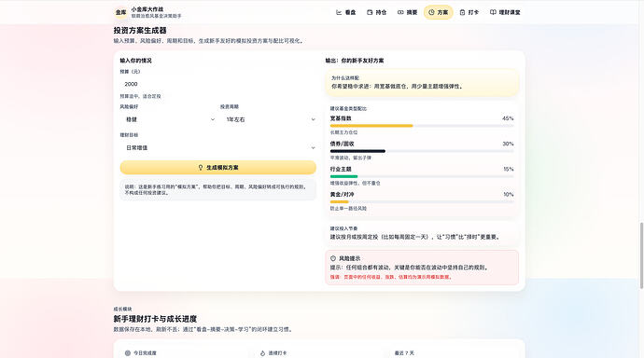Image resolution: width=644 pixels, height=358 pixels.
Task: Click the budget input field containing 2000
Action: [218, 84]
